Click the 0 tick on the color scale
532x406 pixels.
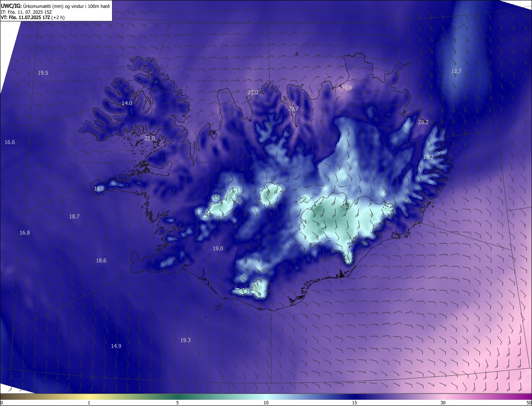[2, 403]
